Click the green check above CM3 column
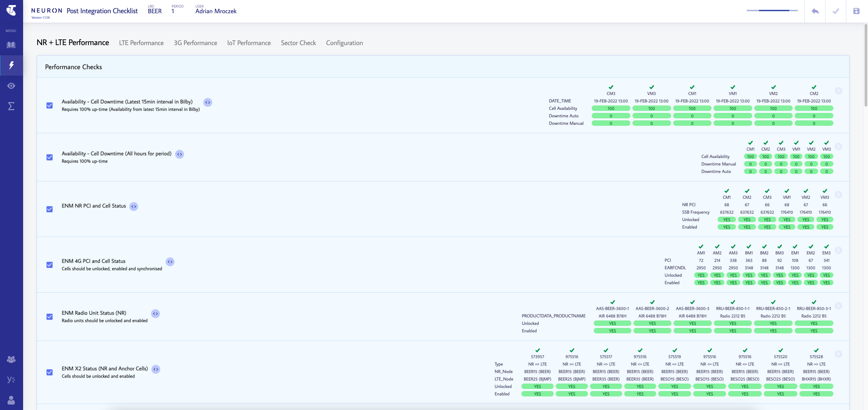Screen dimensions: 868x410 coord(611,87)
